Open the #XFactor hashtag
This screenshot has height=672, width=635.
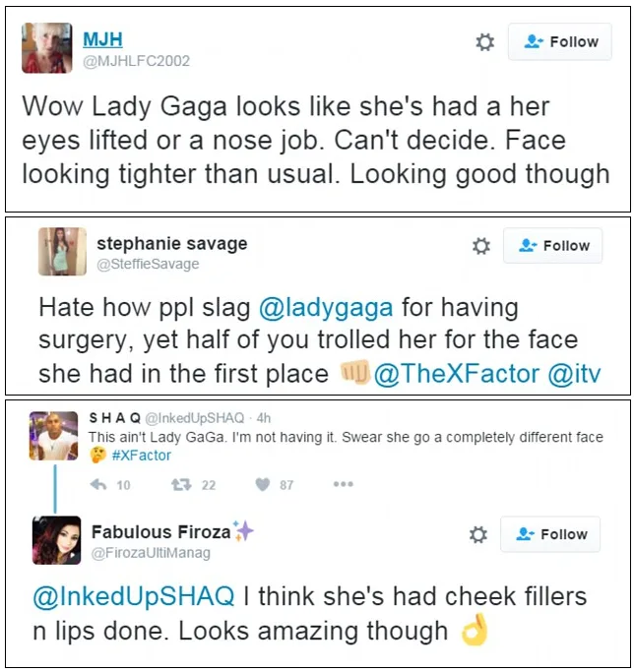click(x=141, y=456)
